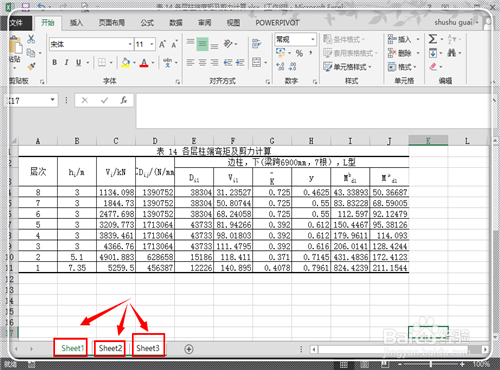Align text left
This screenshot has height=370, width=500.
(190, 62)
